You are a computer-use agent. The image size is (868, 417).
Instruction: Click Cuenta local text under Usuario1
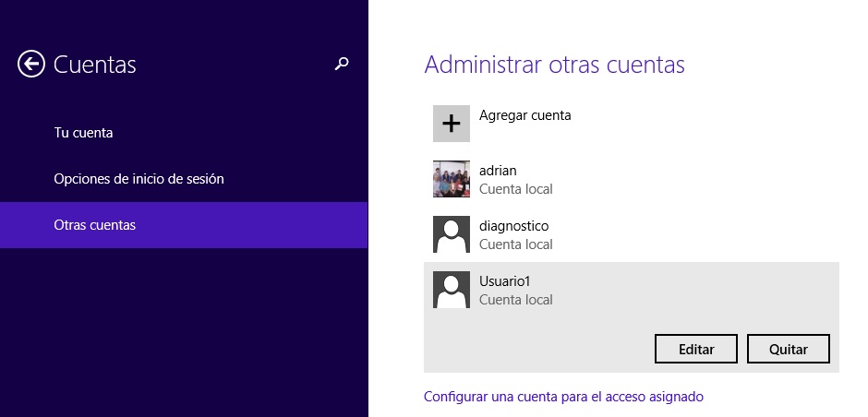tap(515, 300)
